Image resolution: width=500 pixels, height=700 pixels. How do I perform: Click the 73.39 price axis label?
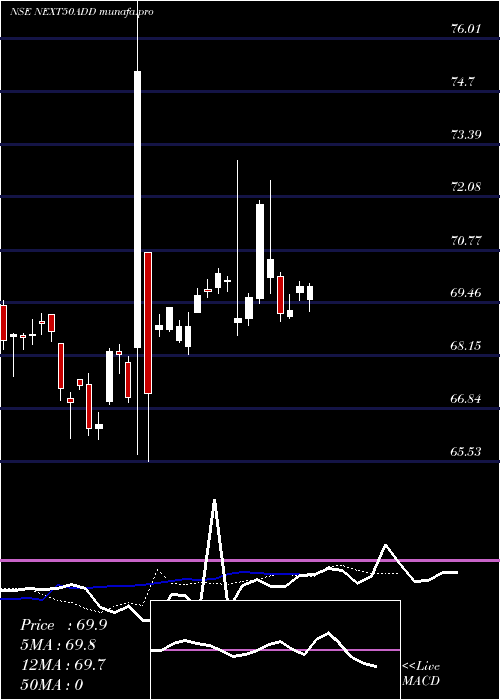point(466,134)
